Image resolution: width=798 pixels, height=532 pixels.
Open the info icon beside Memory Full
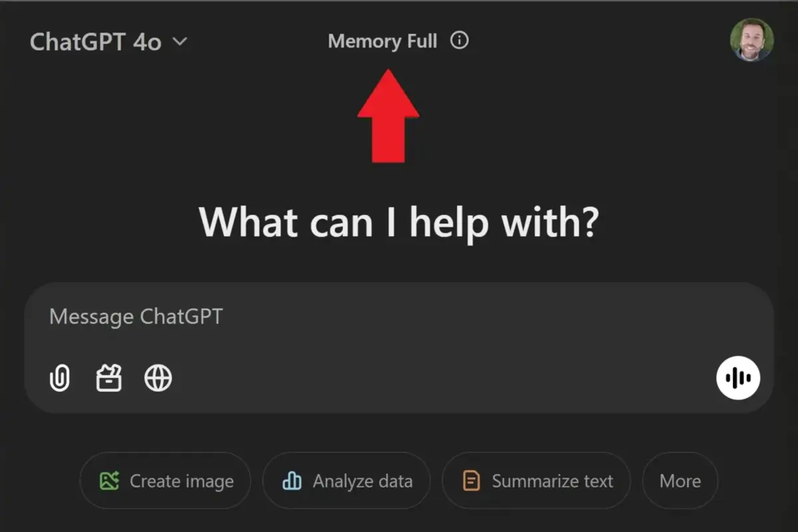click(x=460, y=41)
